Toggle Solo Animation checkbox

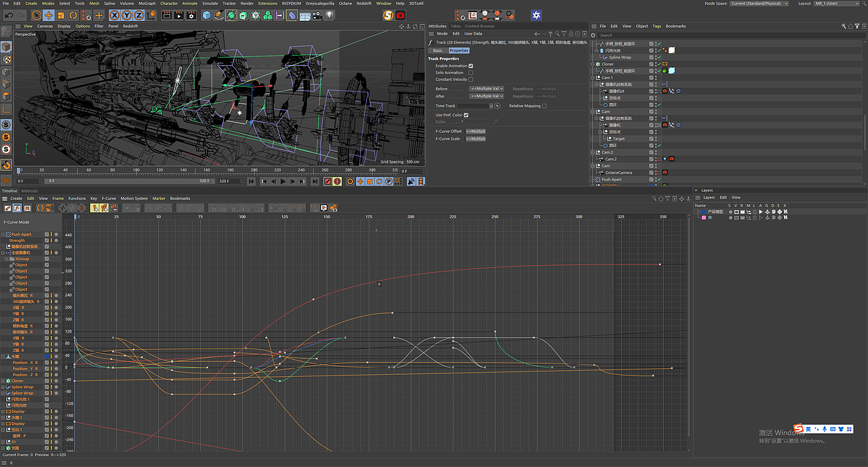[471, 73]
